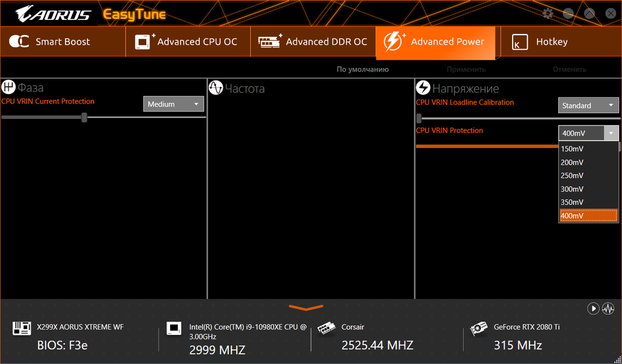Open the Smart Boost tab
The height and width of the screenshot is (364, 622).
63,42
